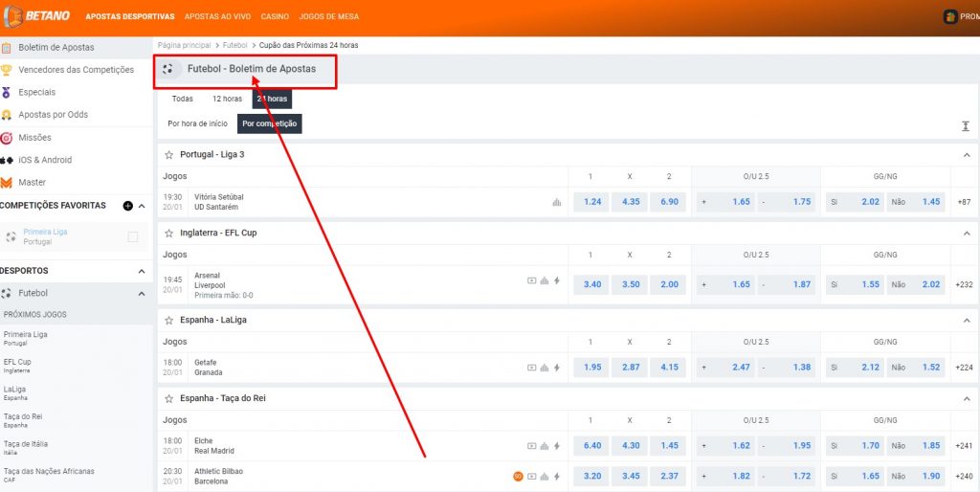Select GG Não at 2.02 for Arsenal Liverpool
The width and height of the screenshot is (980, 492).
click(x=916, y=284)
